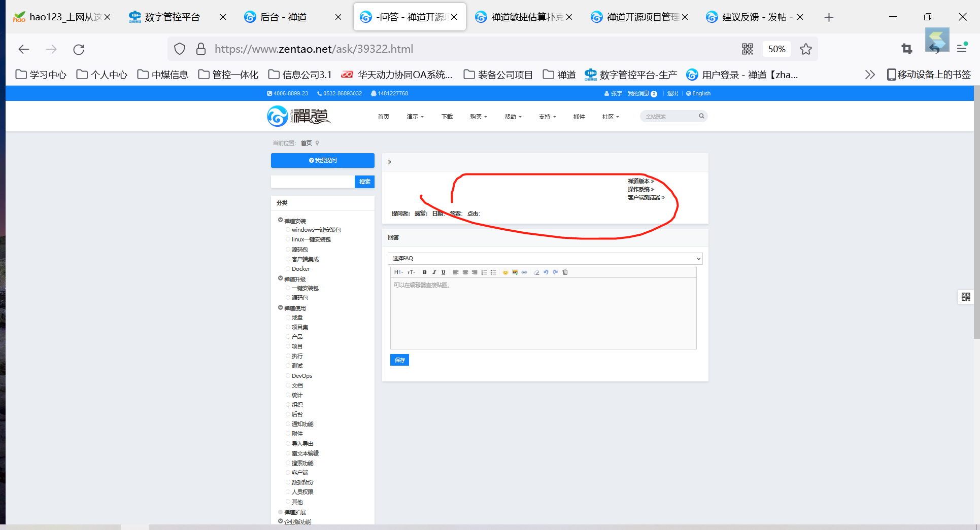Viewport: 980px width, 530px height.
Task: Click the 搜索 button in the sidebar
Action: click(x=364, y=182)
